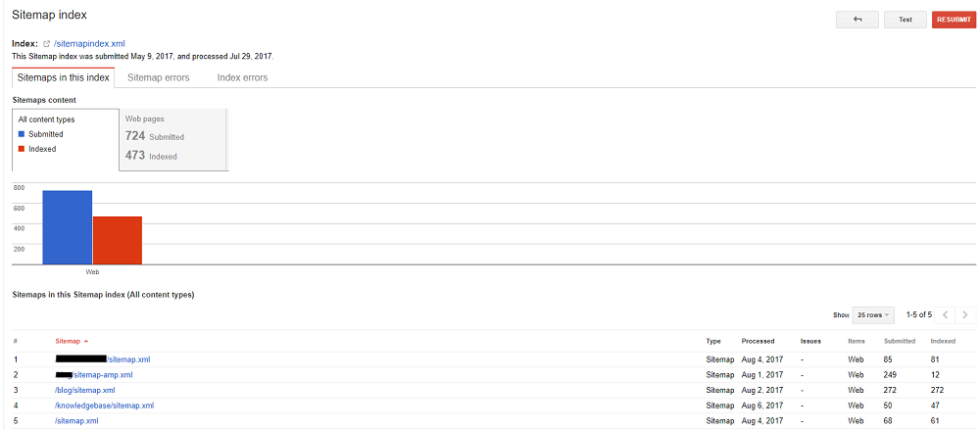The width and height of the screenshot is (980, 430).
Task: Select the Web pages summary card
Action: click(172, 137)
